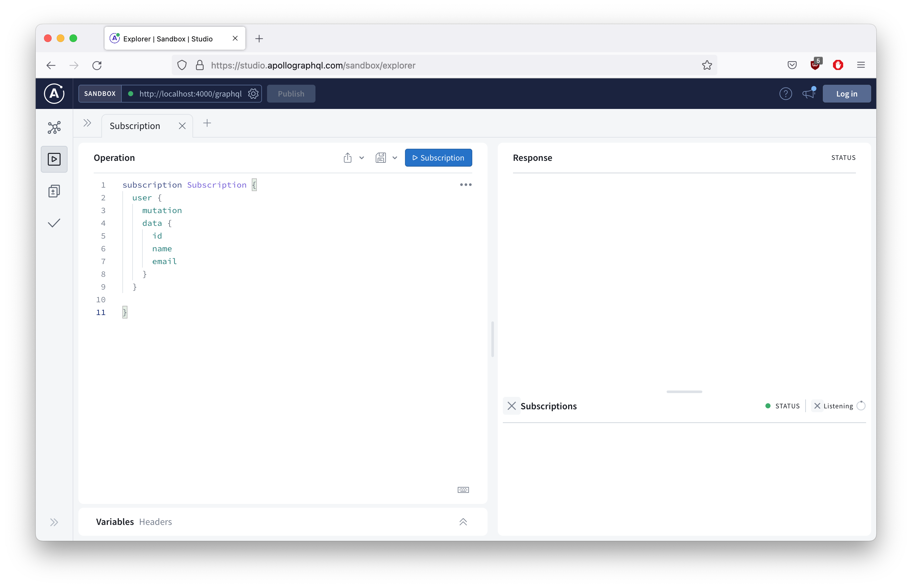Expand the Variables panel upward
Viewport: 912px width, 588px height.
[463, 522]
